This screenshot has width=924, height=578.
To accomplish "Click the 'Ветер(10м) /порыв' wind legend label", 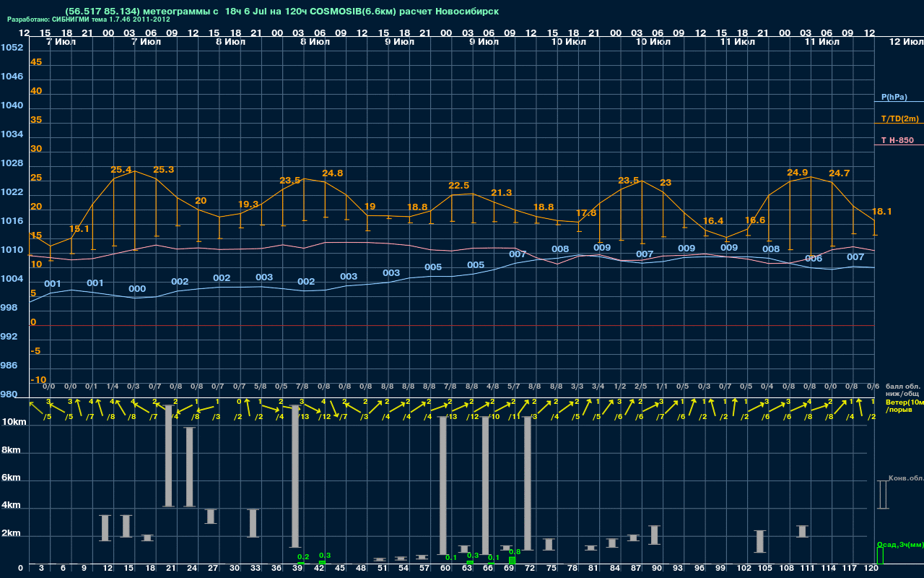I will tap(905, 405).
